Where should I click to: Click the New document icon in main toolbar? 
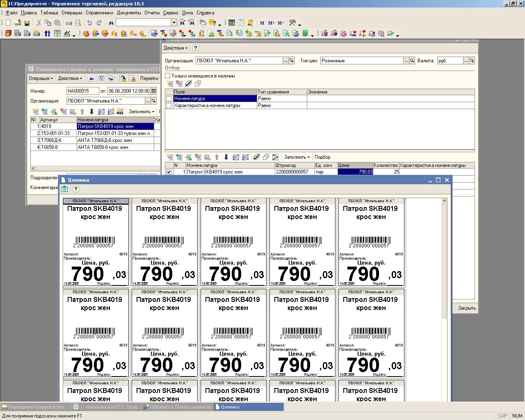(8, 23)
